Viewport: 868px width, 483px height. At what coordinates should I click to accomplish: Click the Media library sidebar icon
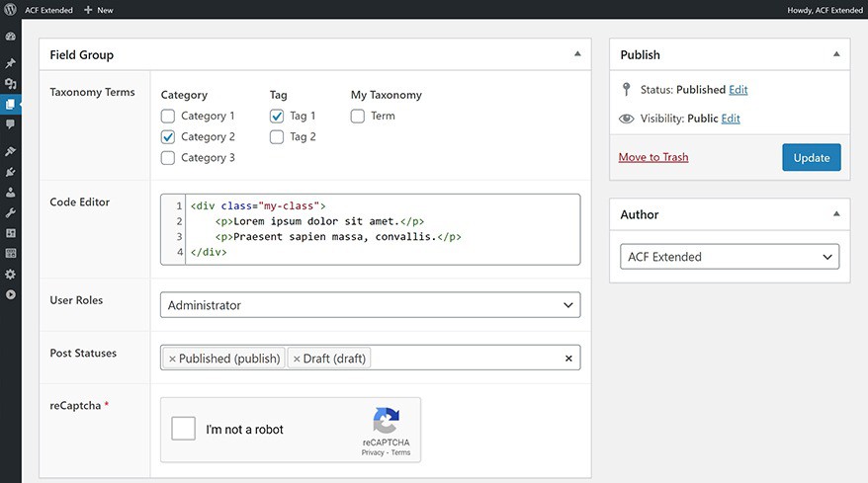[x=10, y=84]
